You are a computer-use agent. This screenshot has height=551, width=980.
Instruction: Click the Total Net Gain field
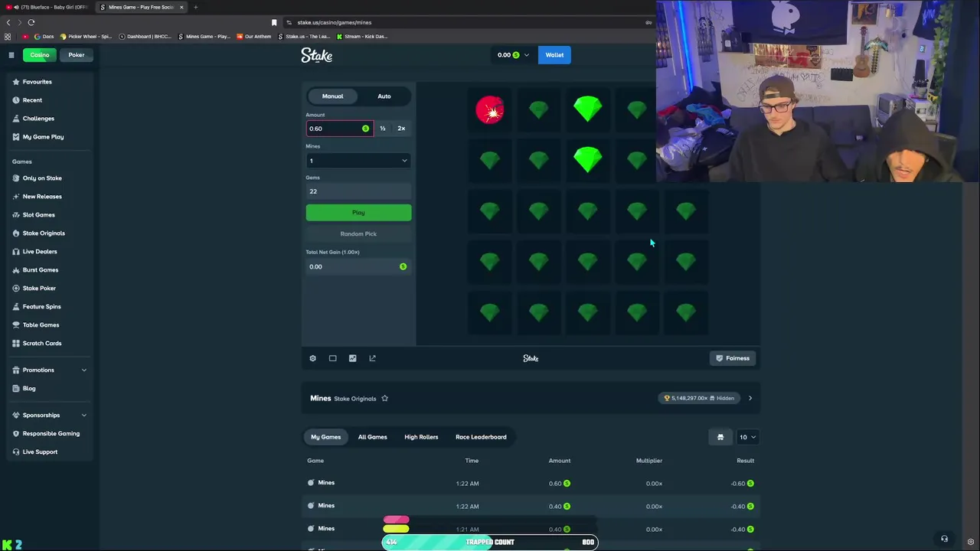click(358, 266)
